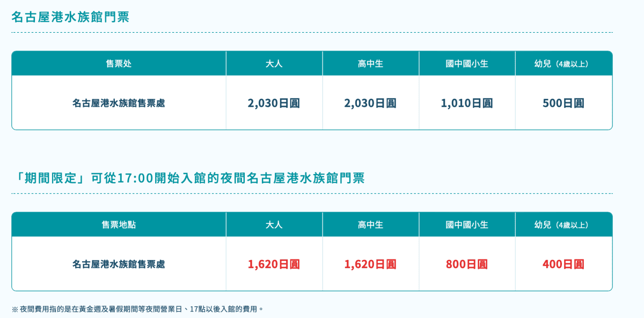Click the 大人 header in the regular ticket table

pyautogui.click(x=274, y=63)
